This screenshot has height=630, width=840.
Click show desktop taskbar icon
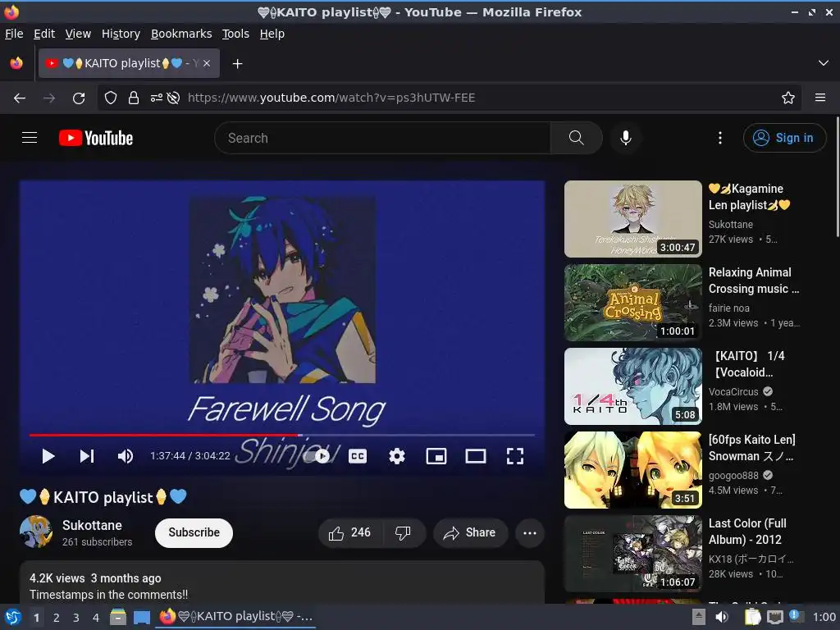(141, 617)
